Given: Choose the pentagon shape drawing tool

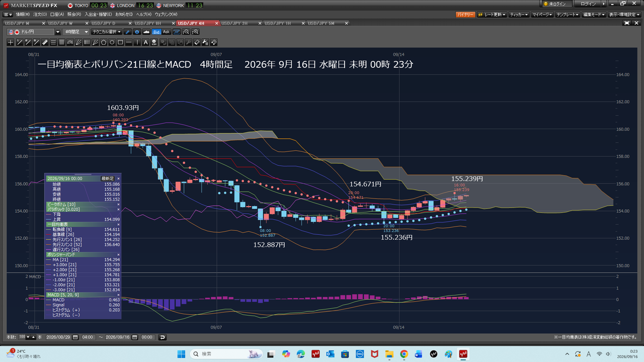Looking at the screenshot, I should (x=104, y=42).
